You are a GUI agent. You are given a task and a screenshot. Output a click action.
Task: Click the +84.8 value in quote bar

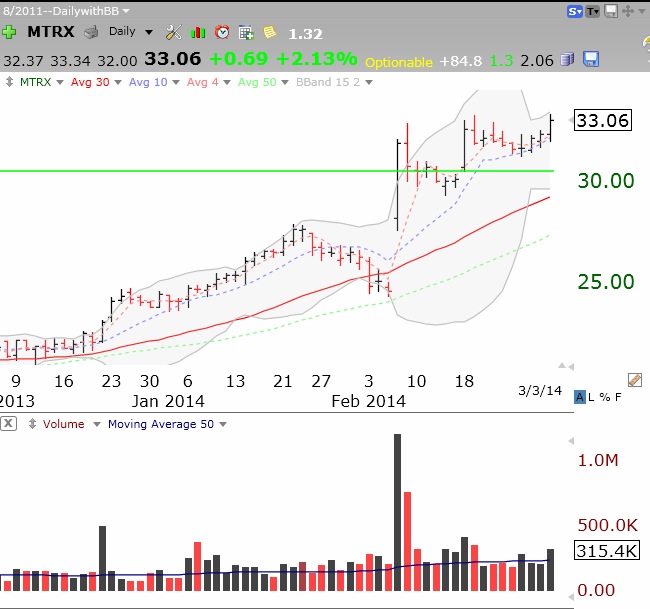pos(461,61)
